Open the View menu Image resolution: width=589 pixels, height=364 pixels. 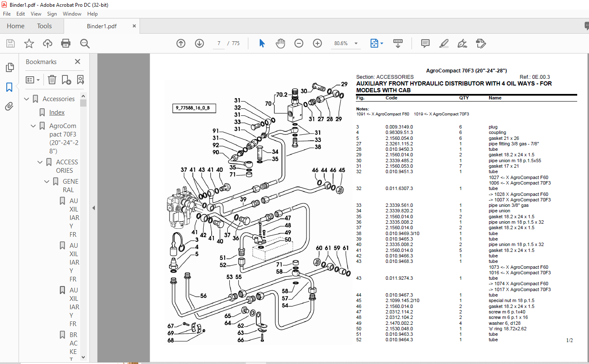point(36,14)
